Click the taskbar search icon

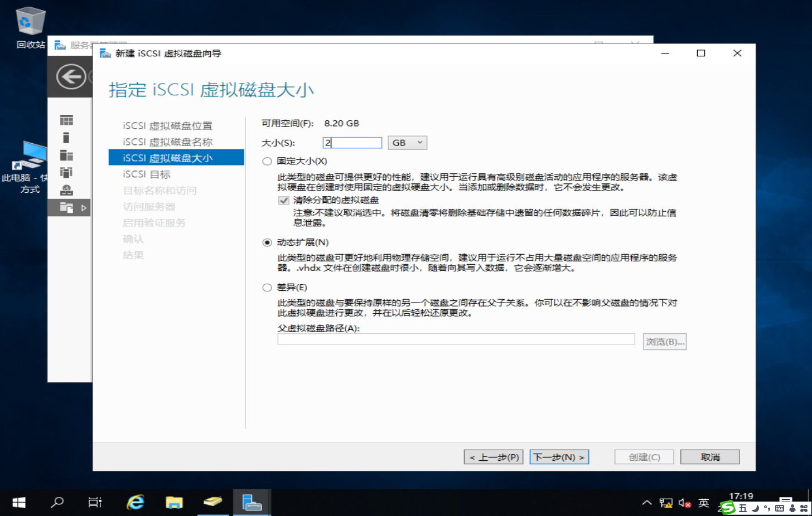click(x=57, y=503)
